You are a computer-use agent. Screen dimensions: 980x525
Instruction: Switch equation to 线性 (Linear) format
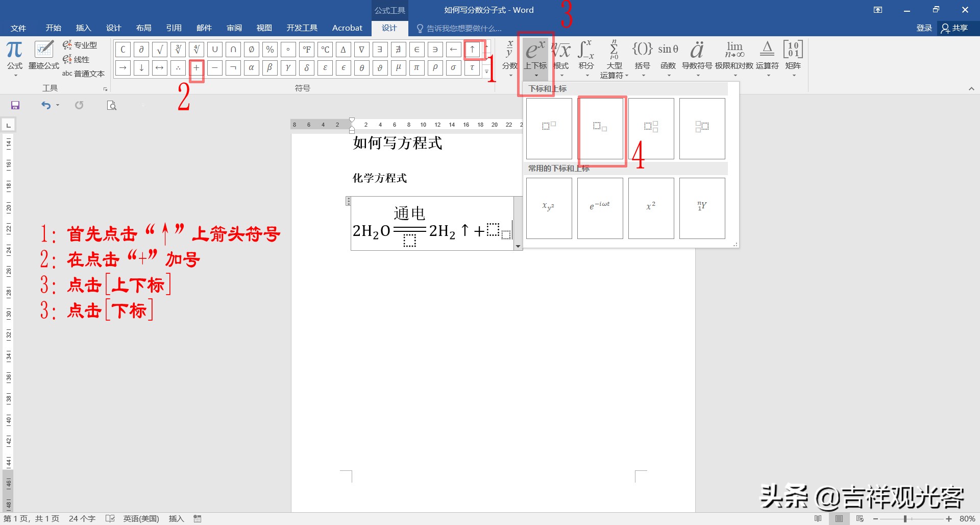pyautogui.click(x=80, y=59)
